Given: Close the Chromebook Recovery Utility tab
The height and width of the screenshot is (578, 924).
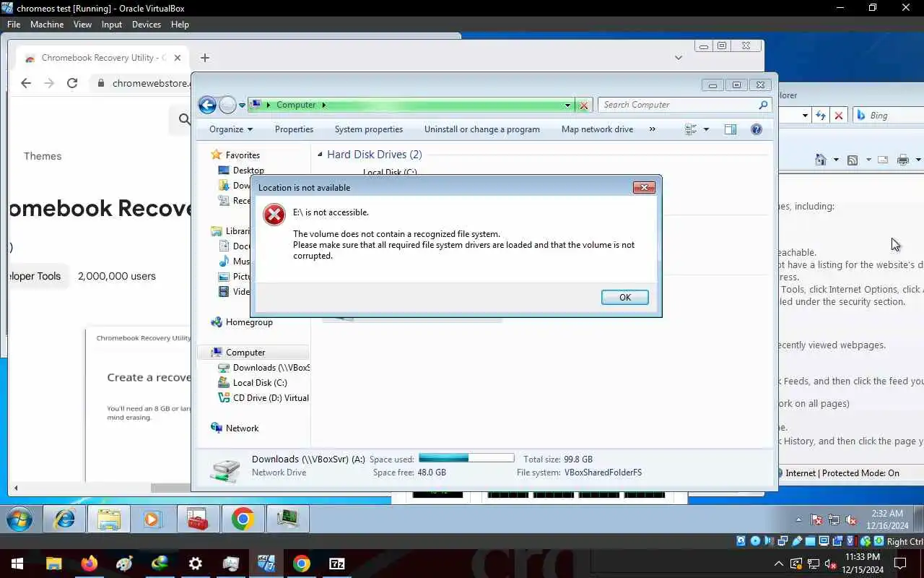Looking at the screenshot, I should coord(178,58).
